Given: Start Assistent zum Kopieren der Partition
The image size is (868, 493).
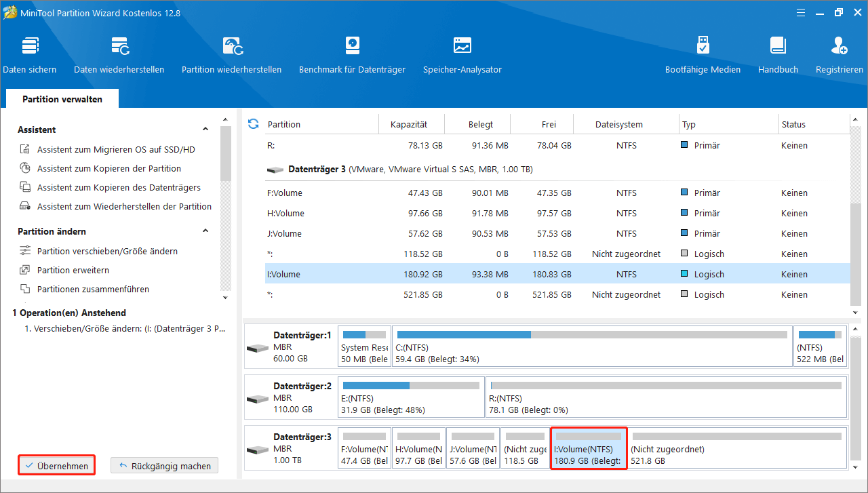Looking at the screenshot, I should pyautogui.click(x=109, y=169).
